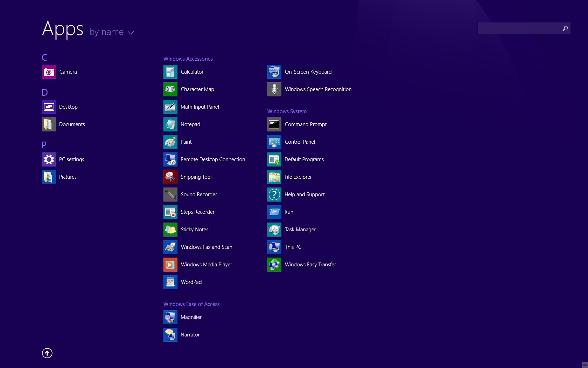
Task: Launch the Sticky Notes icon
Action: [x=170, y=230]
